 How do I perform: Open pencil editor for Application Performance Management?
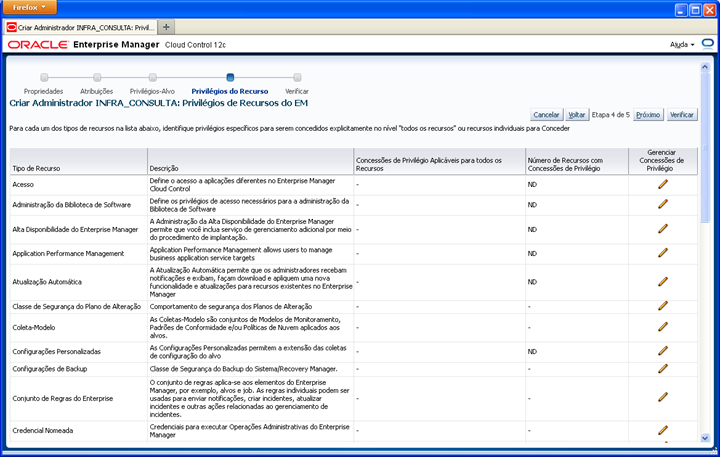coord(663,253)
